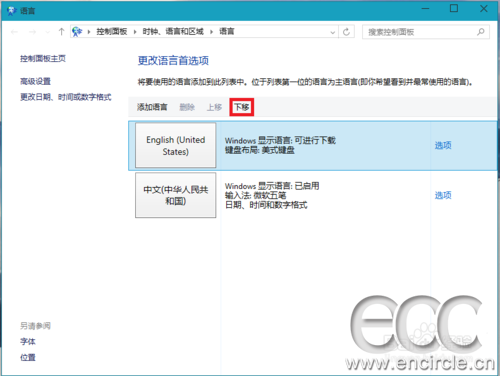Open 选项 link for English language

coord(443,145)
